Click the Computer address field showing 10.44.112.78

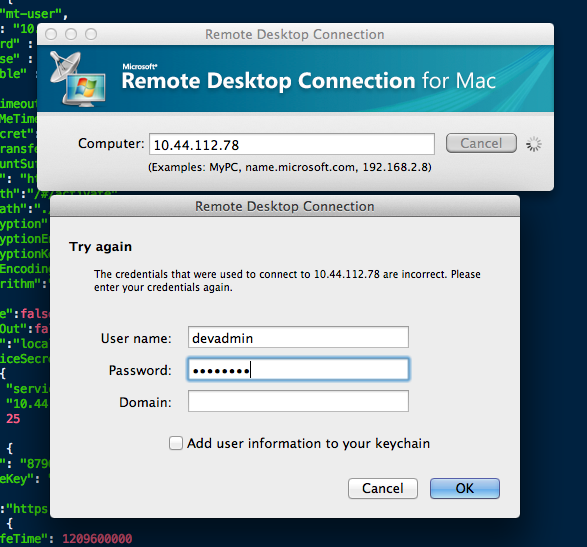[292, 144]
